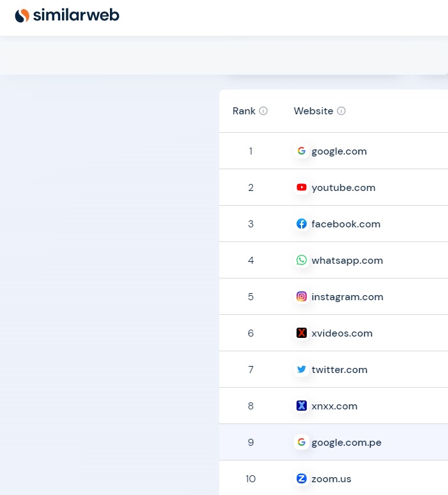Viewport: 448px width, 495px height.
Task: Select rank number 3 cell
Action: pyautogui.click(x=251, y=224)
